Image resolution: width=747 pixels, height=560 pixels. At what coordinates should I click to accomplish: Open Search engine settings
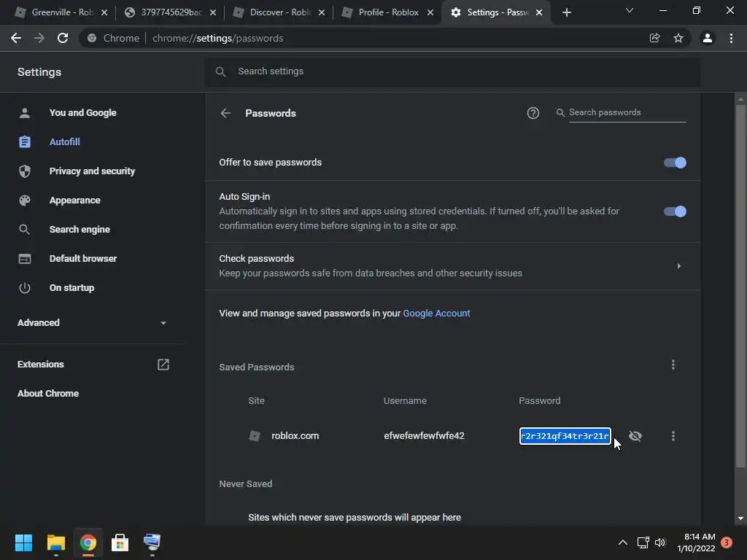click(80, 230)
